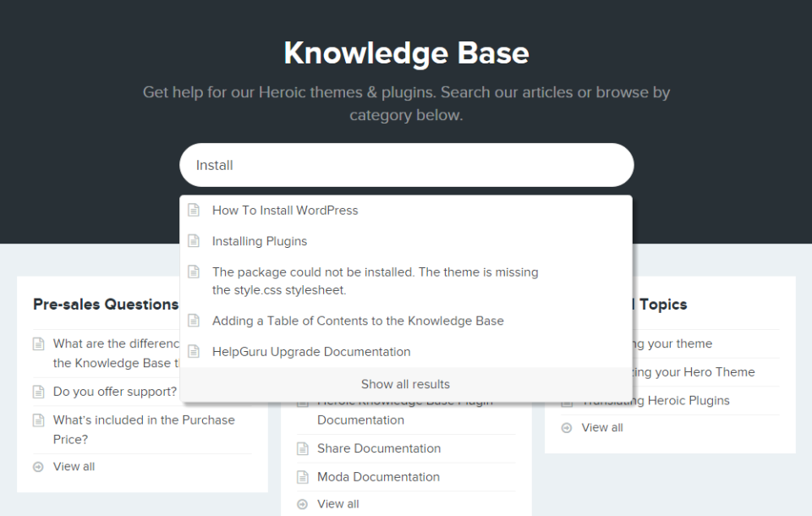Click the Install search input field
This screenshot has width=812, height=516.
tap(406, 165)
